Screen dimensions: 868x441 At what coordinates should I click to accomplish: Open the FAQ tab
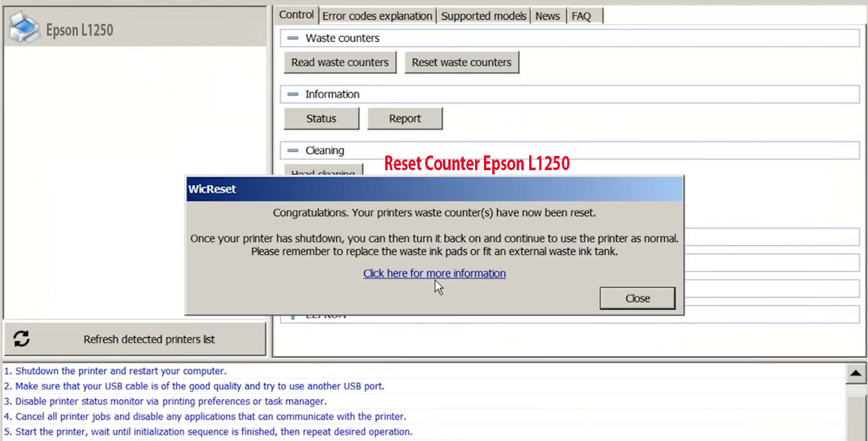tap(581, 16)
